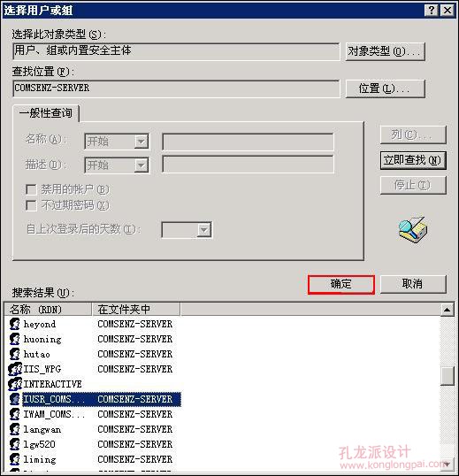Toggle the 不过期密码 checkbox
Viewport: 459px width, 476px height.
point(31,205)
